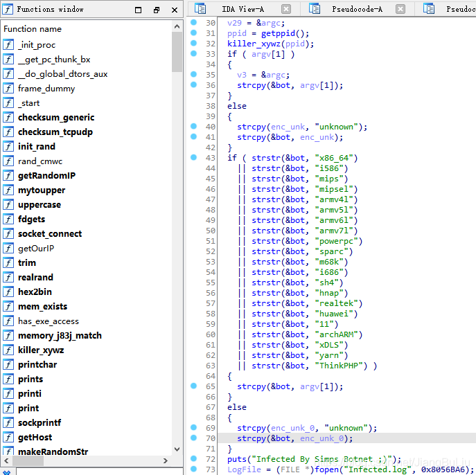Select has_exe_access function
Image resolution: width=476 pixels, height=475 pixels.
click(x=49, y=321)
